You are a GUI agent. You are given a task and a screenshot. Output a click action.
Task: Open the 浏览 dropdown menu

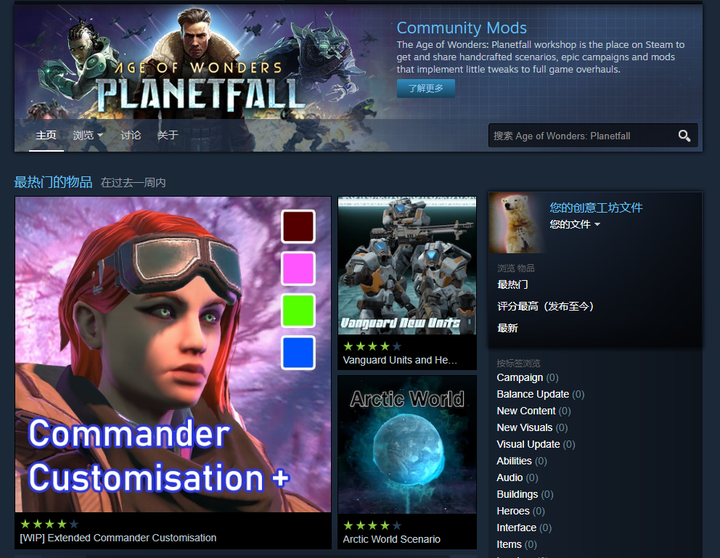(x=88, y=135)
